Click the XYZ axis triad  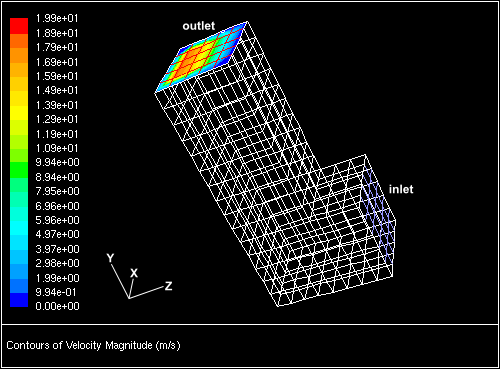tap(139, 277)
